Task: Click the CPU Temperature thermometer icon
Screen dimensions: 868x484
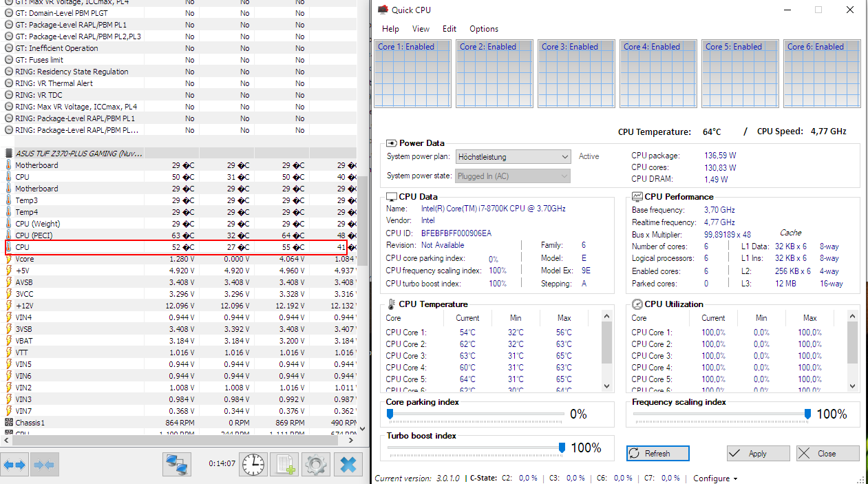Action: click(392, 304)
